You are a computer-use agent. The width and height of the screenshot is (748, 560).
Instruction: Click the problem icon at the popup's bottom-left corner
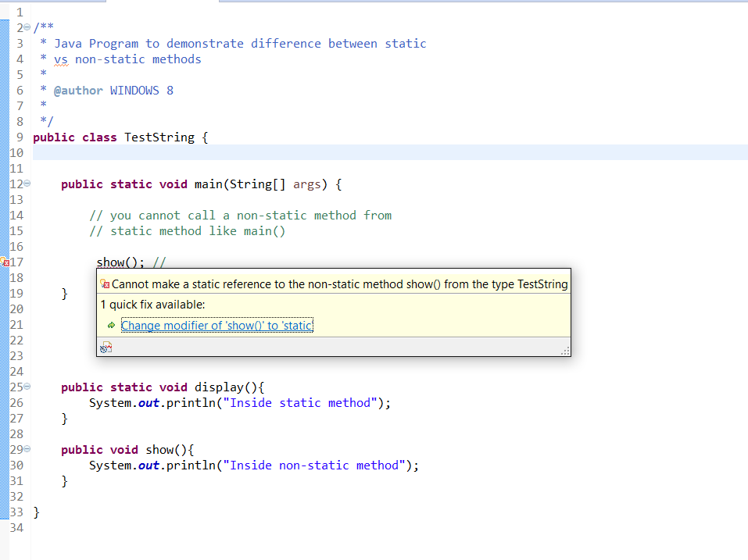tap(105, 346)
